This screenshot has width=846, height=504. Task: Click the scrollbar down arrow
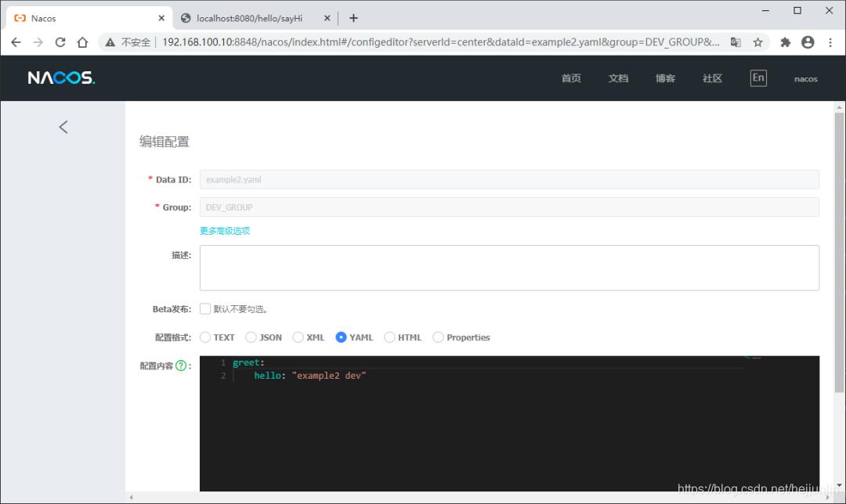839,486
